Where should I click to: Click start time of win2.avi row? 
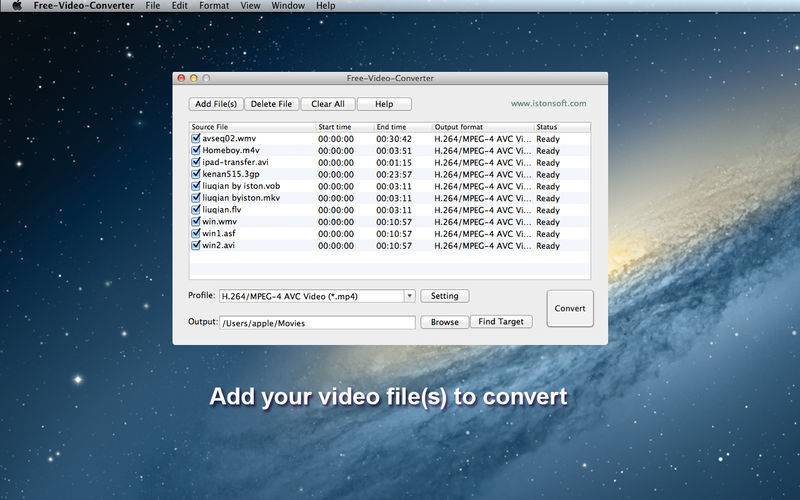[336, 246]
